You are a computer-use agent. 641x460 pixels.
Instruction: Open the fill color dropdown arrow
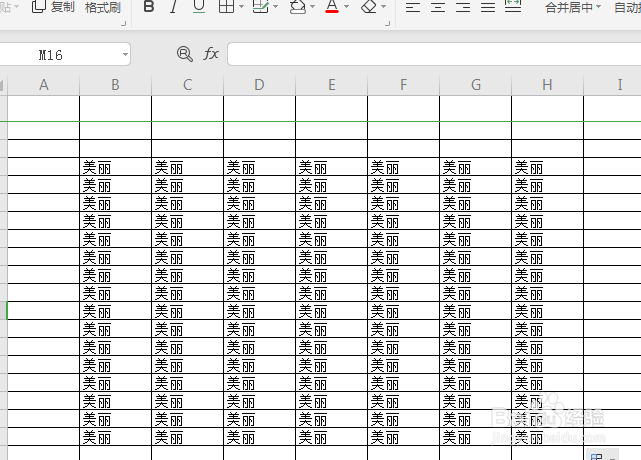click(312, 7)
